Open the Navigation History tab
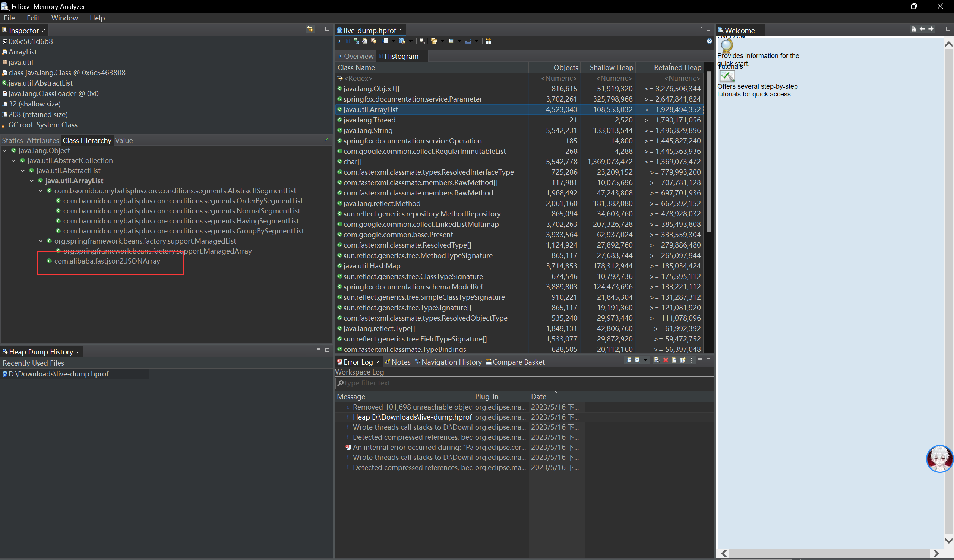Screen dimensions: 954x560 [x=451, y=362]
